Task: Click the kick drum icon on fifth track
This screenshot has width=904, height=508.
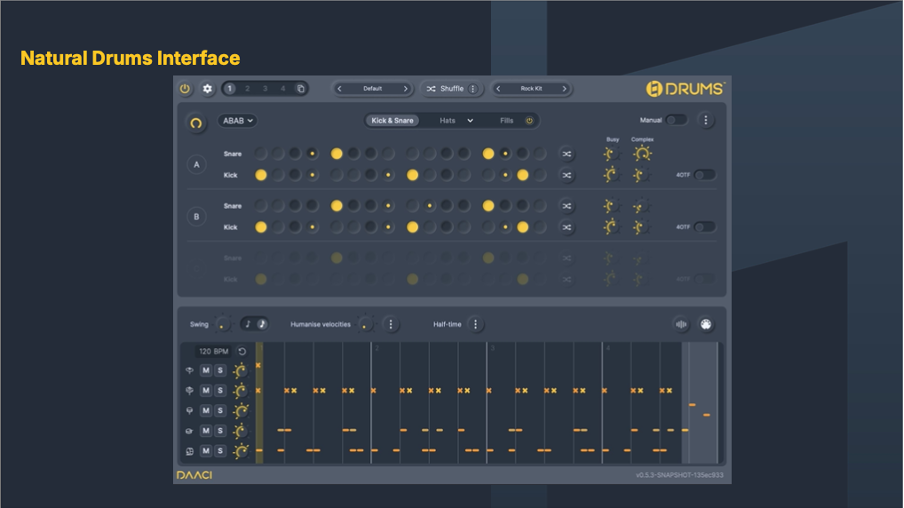Action: click(189, 451)
